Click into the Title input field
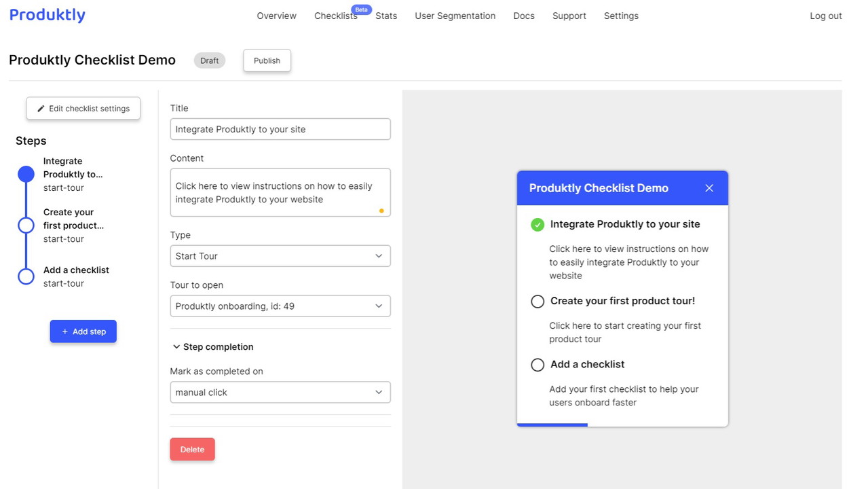The image size is (868, 489). pyautogui.click(x=280, y=129)
